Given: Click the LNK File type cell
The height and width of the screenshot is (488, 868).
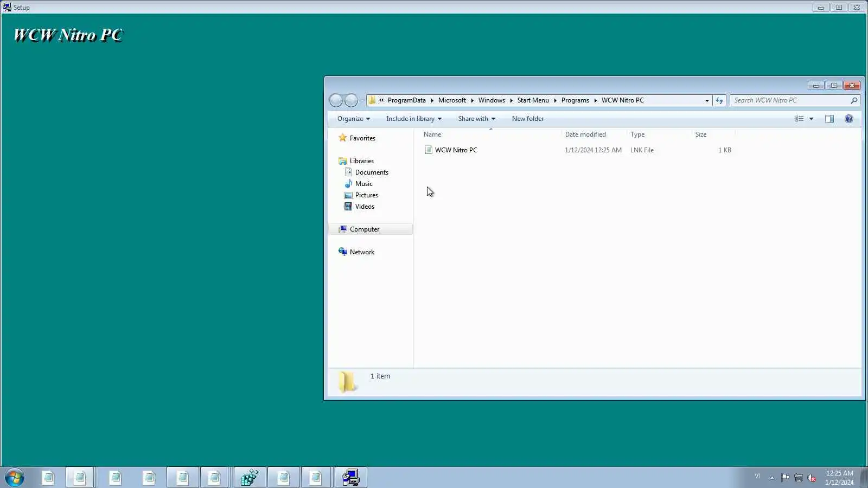Looking at the screenshot, I should click(642, 150).
